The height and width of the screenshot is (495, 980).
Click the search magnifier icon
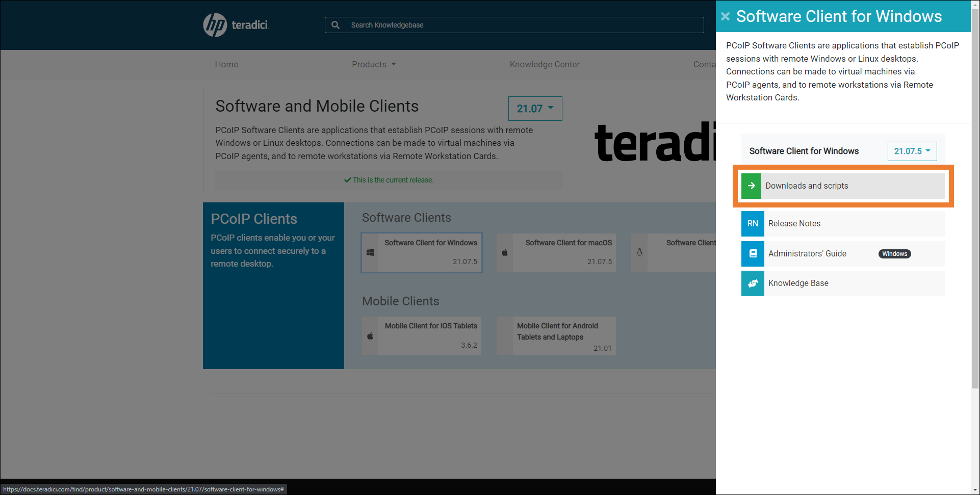click(x=336, y=25)
